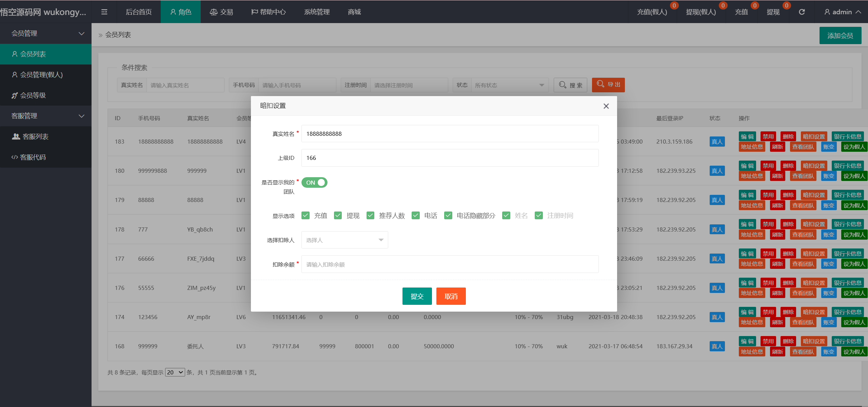This screenshot has width=868, height=407.
Task: Click the search magnifier button
Action: (570, 85)
